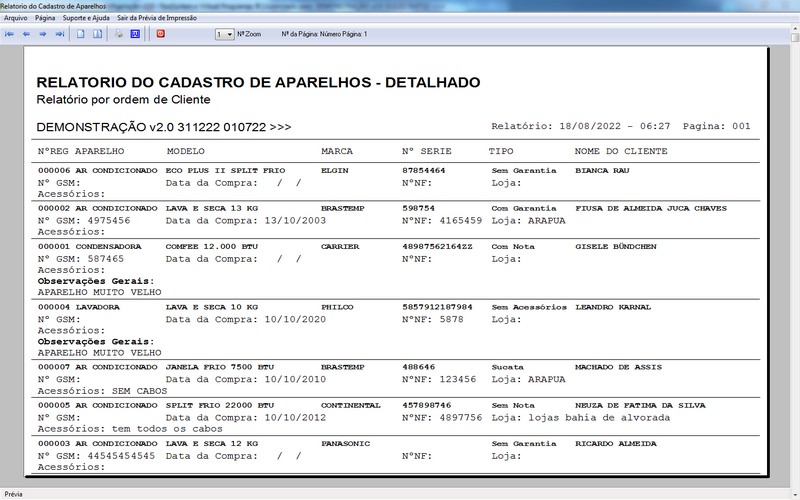Click model SPLIT FRIO 22000 BTU
Image resolution: width=800 pixels, height=500 pixels.
pyautogui.click(x=220, y=405)
